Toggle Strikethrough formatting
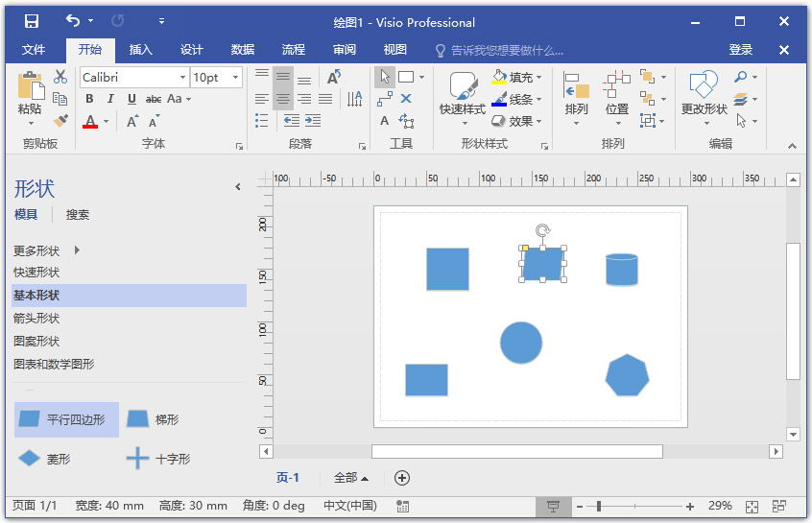Image resolution: width=812 pixels, height=523 pixels. coord(154,99)
